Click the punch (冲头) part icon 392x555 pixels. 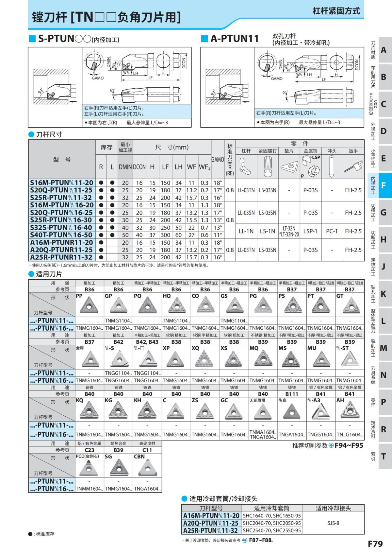pyautogui.click(x=332, y=166)
